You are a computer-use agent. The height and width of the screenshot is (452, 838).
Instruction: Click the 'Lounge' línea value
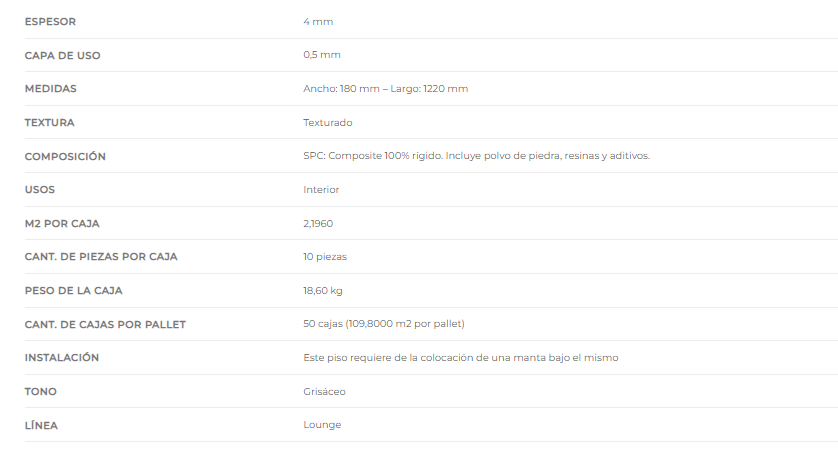(322, 425)
